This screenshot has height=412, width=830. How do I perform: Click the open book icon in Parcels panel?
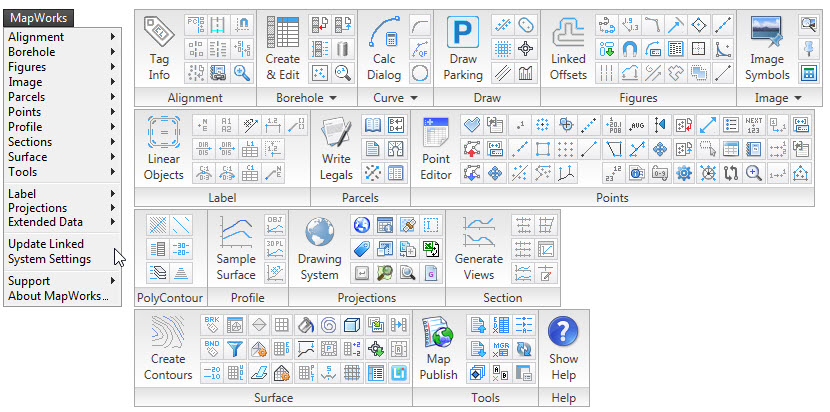click(x=373, y=124)
